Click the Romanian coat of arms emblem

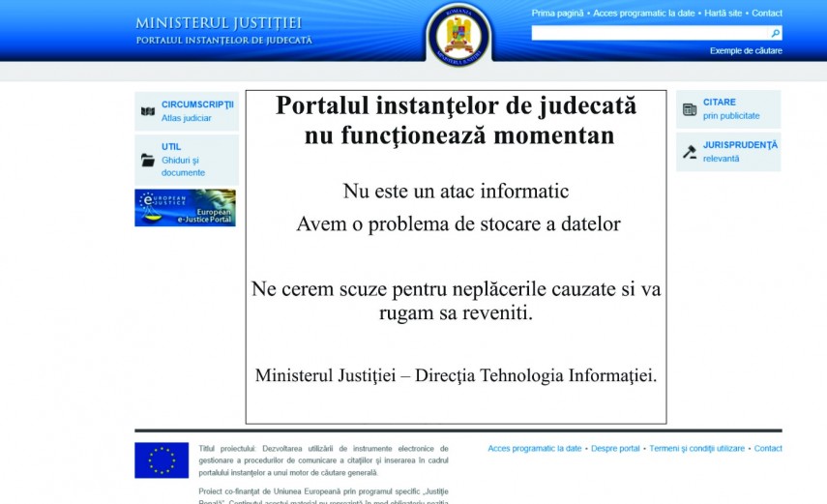458,36
